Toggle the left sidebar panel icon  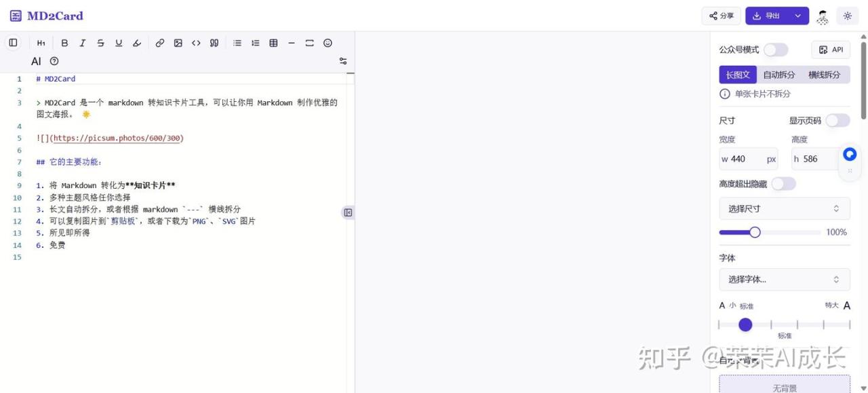click(x=13, y=43)
